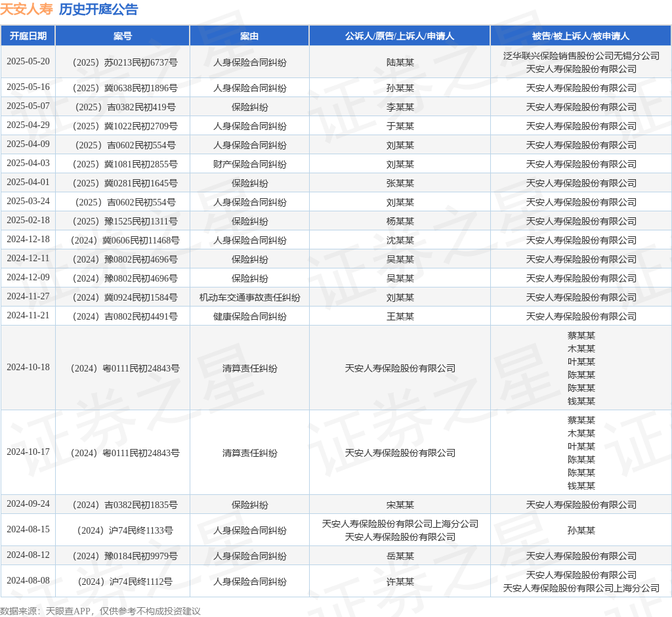This screenshot has width=672, height=617.
Task: Select the date cell 2024-11-27
Action: coord(28,296)
